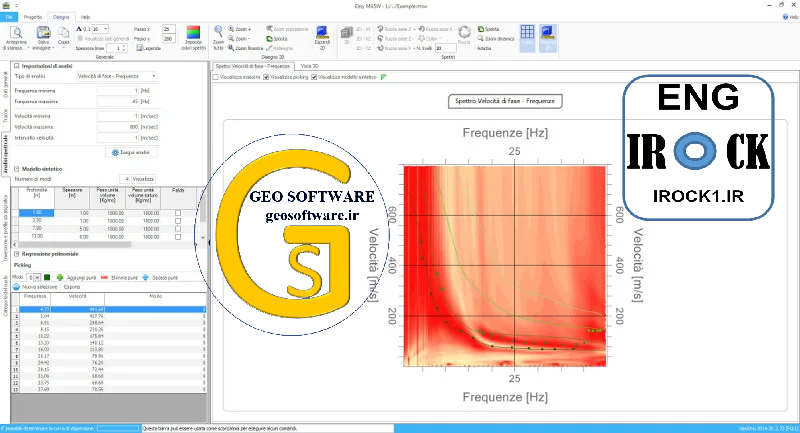800x433 pixels.
Task: Select Sposta in Disegno 2D group
Action: point(277,38)
